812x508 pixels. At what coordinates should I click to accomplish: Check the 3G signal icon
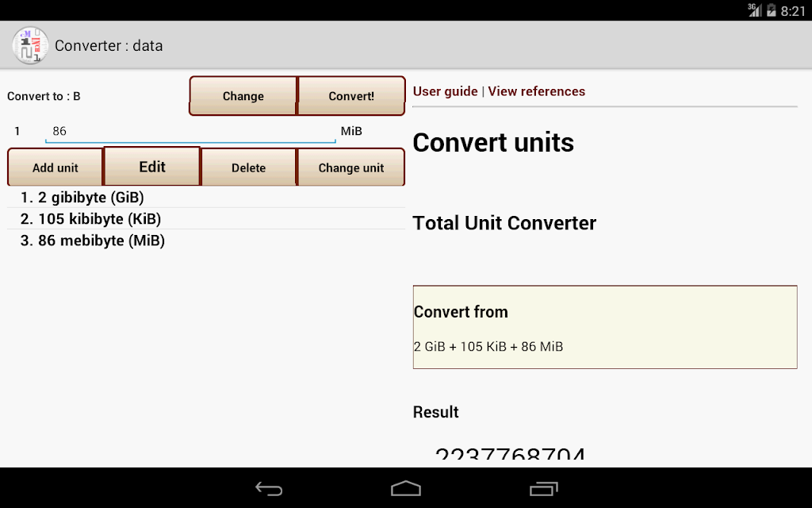755,10
